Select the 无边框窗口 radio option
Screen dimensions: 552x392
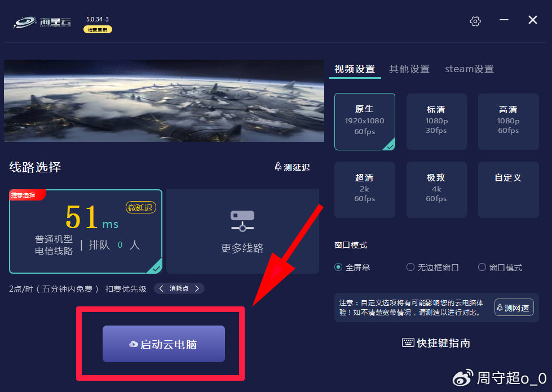[410, 267]
